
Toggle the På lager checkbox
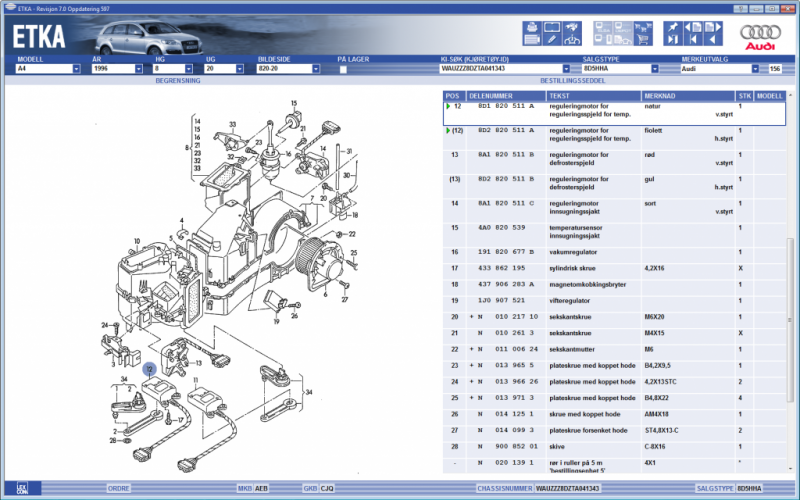343,69
